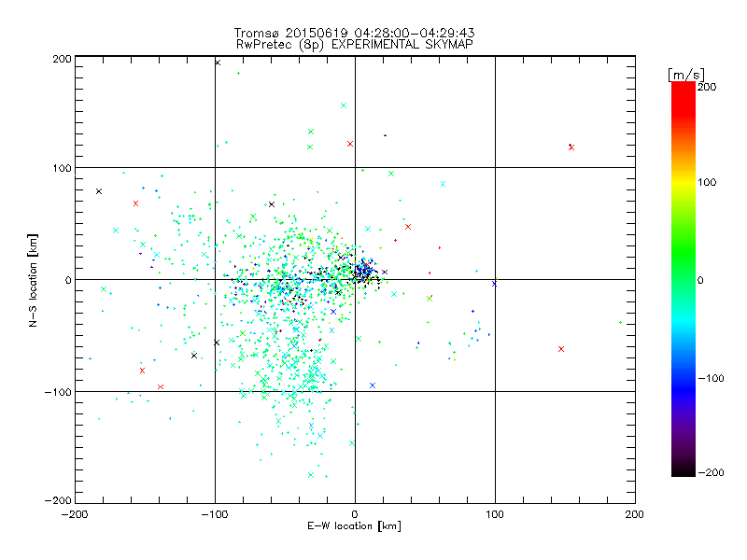Click the y-axis tick label '-200'
This screenshot has height=560, width=747.
(x=58, y=500)
